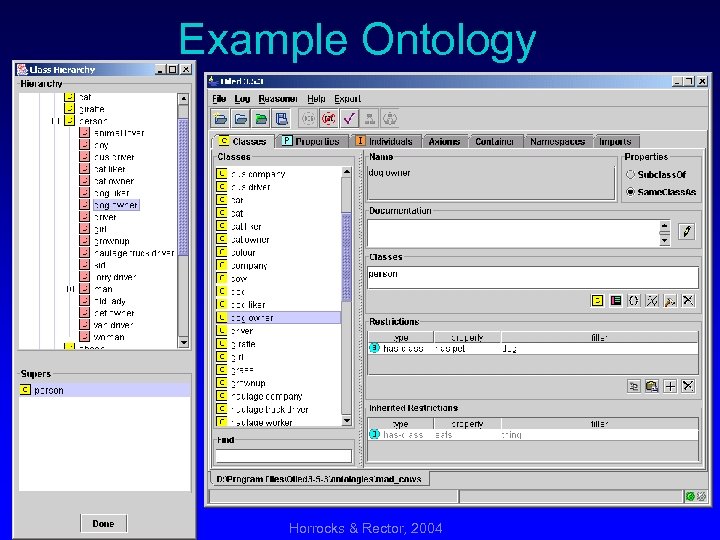Select the SubclassOf radio button
This screenshot has width=720, height=540.
[630, 174]
